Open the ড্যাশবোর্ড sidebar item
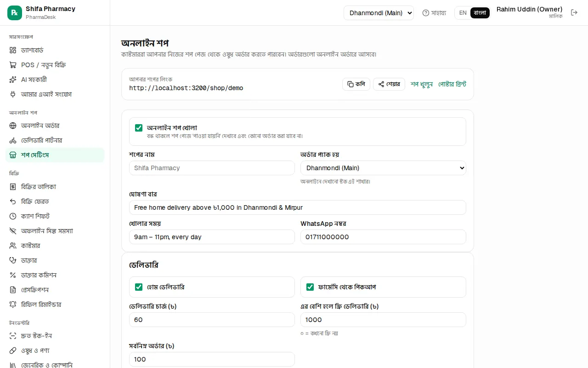 [55, 50]
